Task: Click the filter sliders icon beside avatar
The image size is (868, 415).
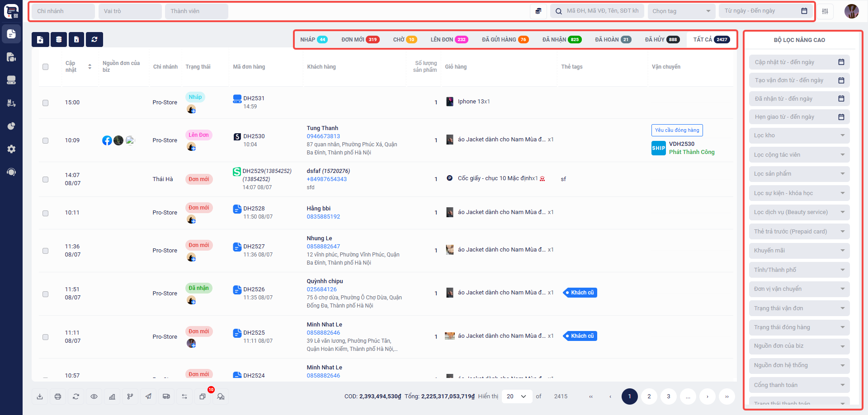Action: tap(825, 11)
